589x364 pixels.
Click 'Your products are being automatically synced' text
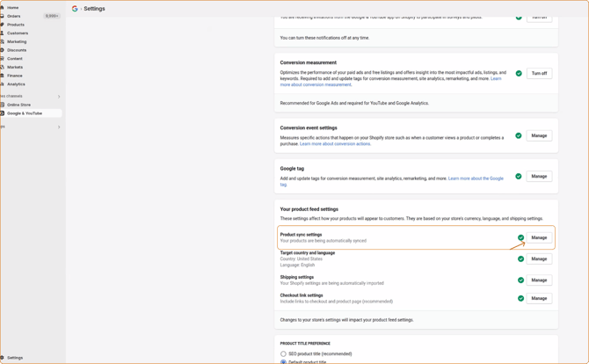(x=323, y=241)
